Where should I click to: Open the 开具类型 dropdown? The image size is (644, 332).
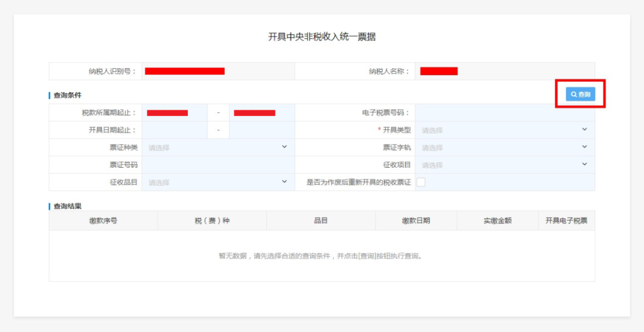pos(504,130)
